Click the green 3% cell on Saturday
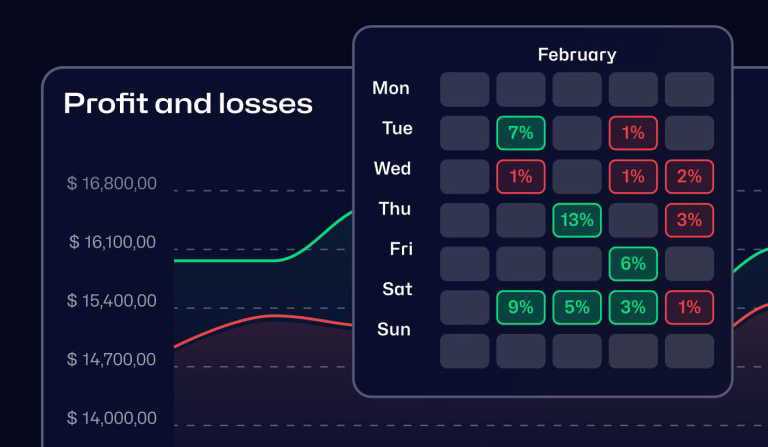The width and height of the screenshot is (768, 447). point(633,307)
